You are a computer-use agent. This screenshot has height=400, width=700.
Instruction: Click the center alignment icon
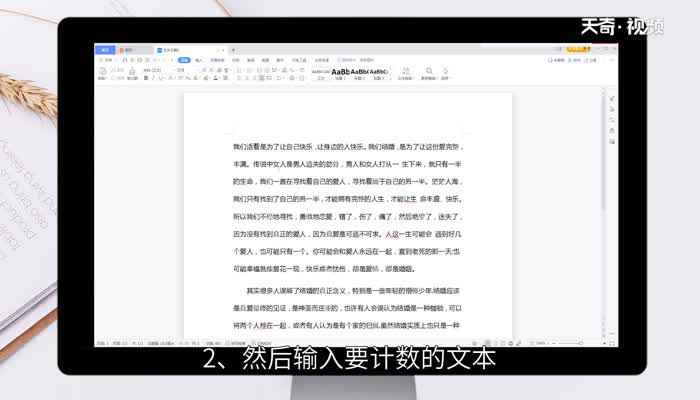click(x=247, y=78)
